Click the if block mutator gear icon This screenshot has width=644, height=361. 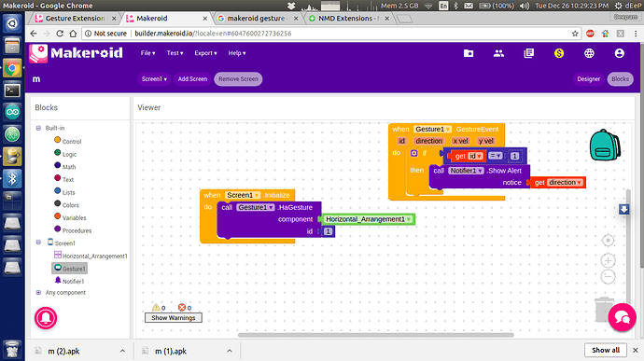pos(414,153)
